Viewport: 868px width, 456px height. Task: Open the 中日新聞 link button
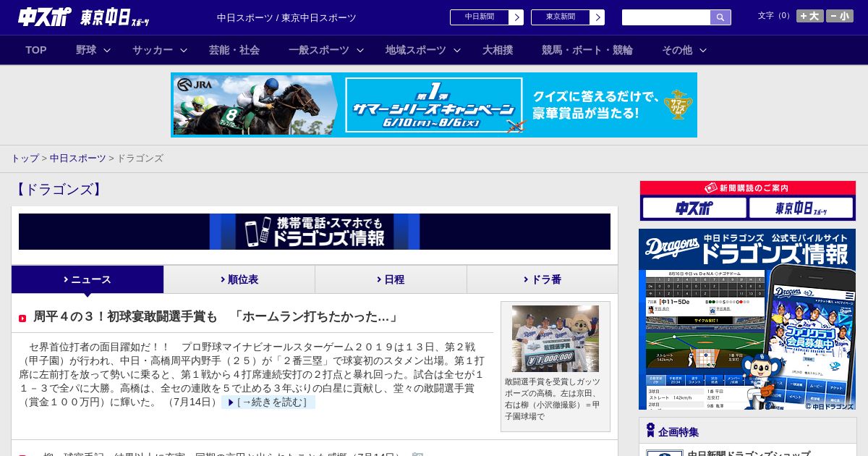[487, 17]
